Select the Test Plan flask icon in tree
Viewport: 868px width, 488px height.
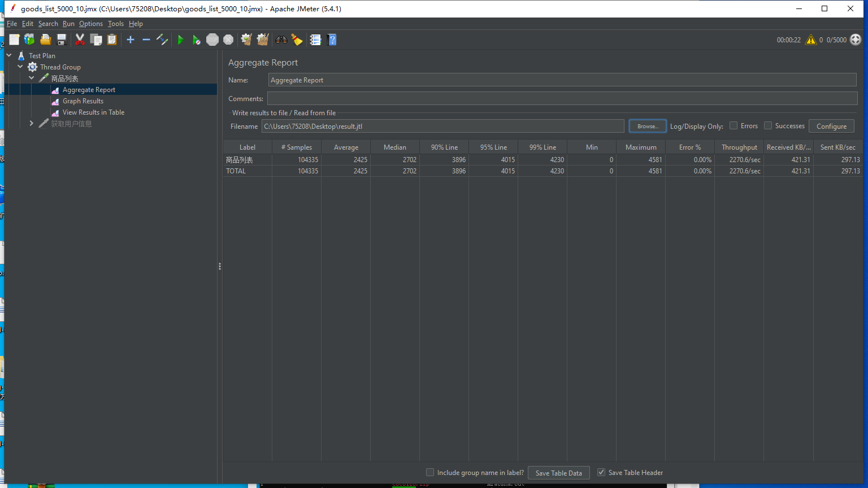(21, 55)
